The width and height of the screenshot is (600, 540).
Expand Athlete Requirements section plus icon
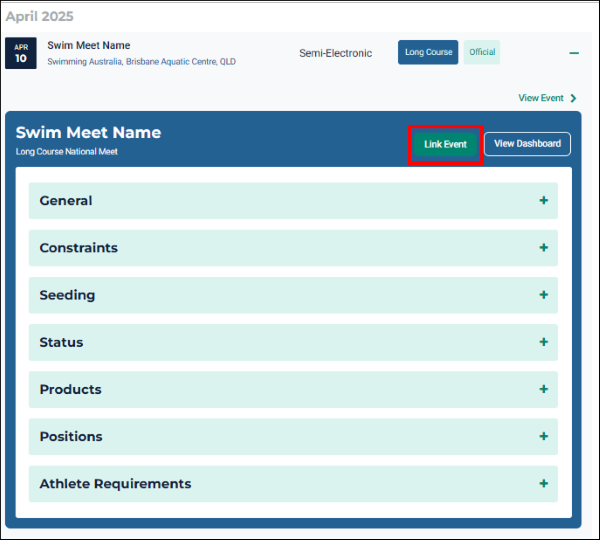[x=544, y=483]
